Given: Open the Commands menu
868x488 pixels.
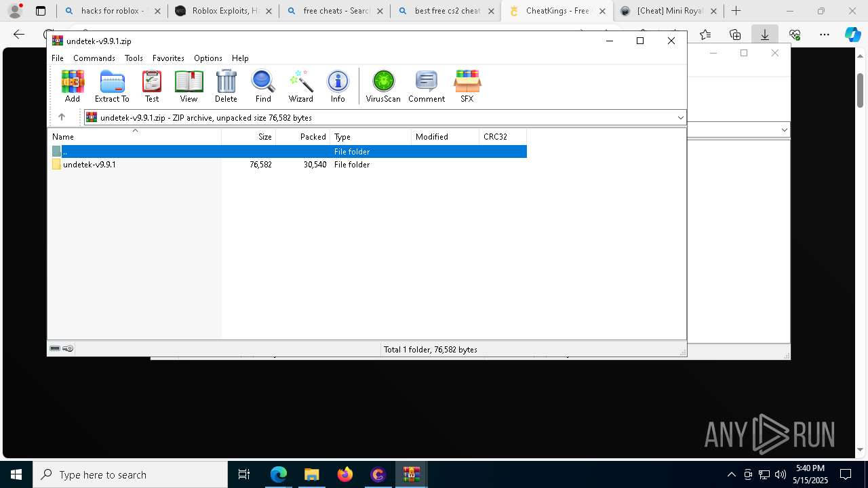Looking at the screenshot, I should coord(94,58).
